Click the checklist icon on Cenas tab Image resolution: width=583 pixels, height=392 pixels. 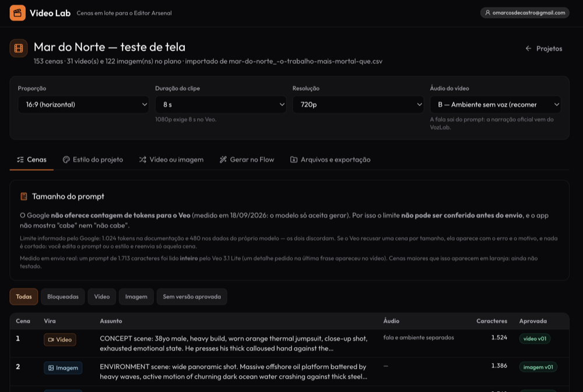pyautogui.click(x=20, y=160)
